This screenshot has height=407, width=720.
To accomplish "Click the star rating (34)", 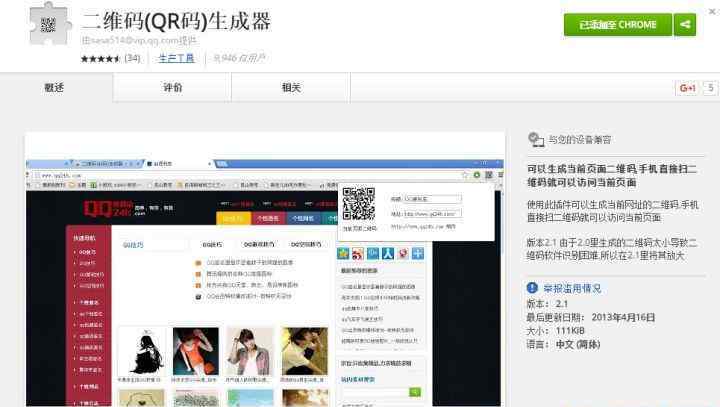I will [x=110, y=58].
